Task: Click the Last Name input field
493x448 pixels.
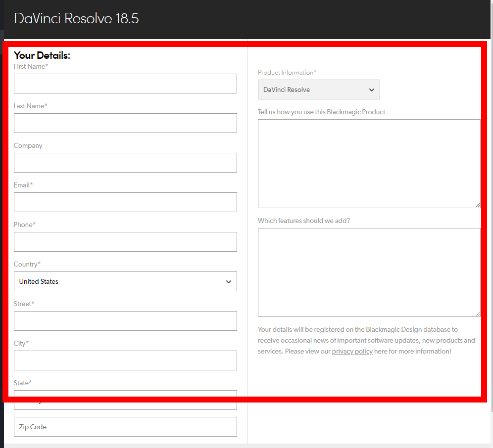Action: pos(125,123)
